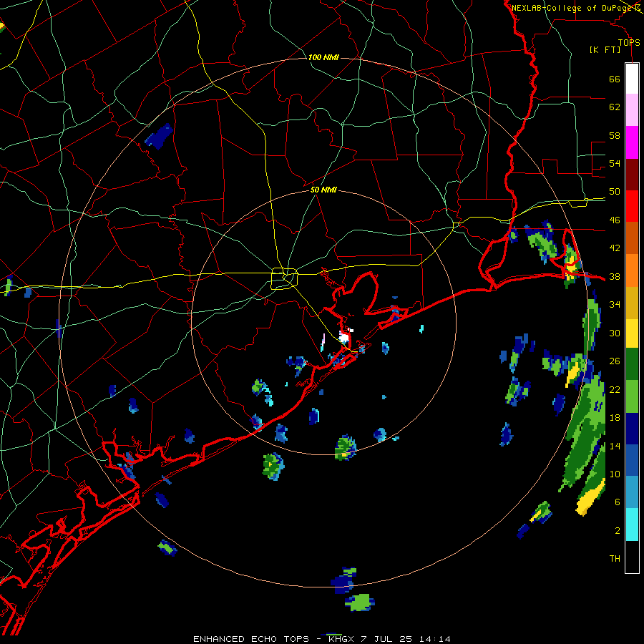Click the '10' legend value
The height and width of the screenshot is (644, 644).
pyautogui.click(x=615, y=474)
